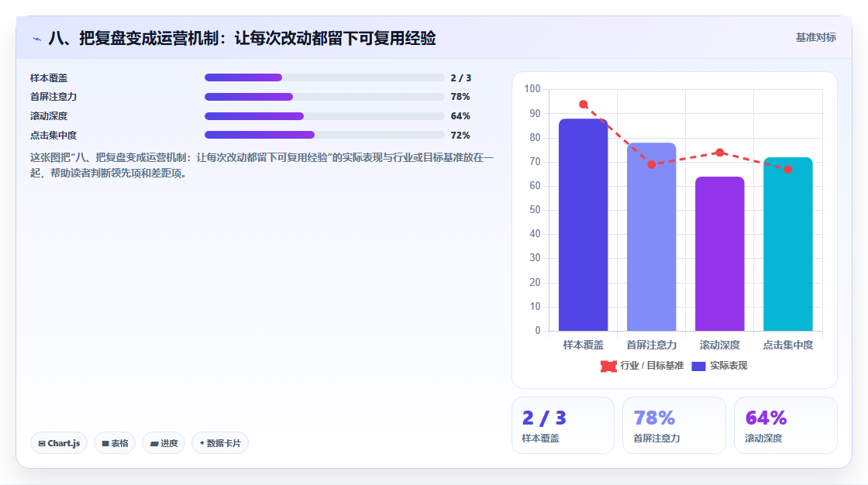This screenshot has height=485, width=868.
Task: Click the red legend swatch for 行业基准
Action: (608, 366)
